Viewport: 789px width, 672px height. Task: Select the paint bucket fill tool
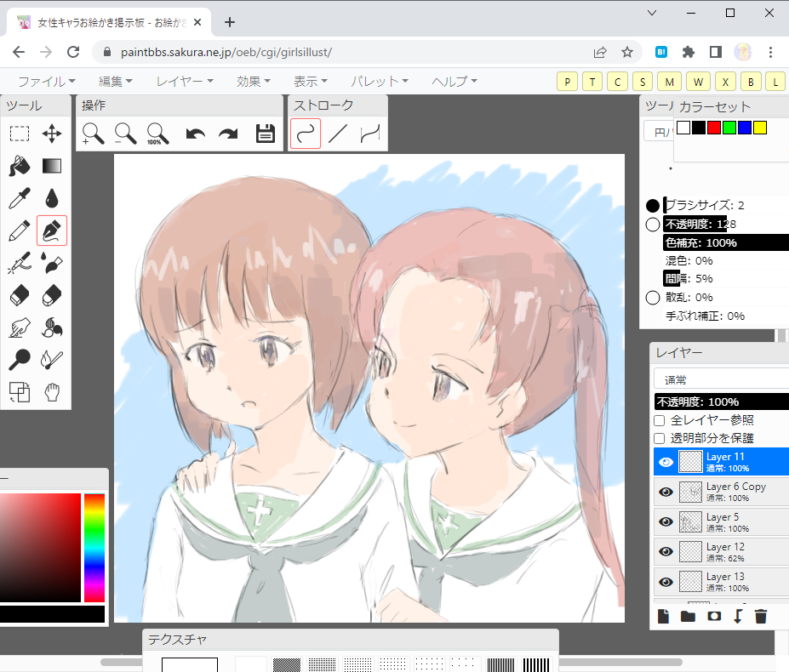[x=20, y=165]
